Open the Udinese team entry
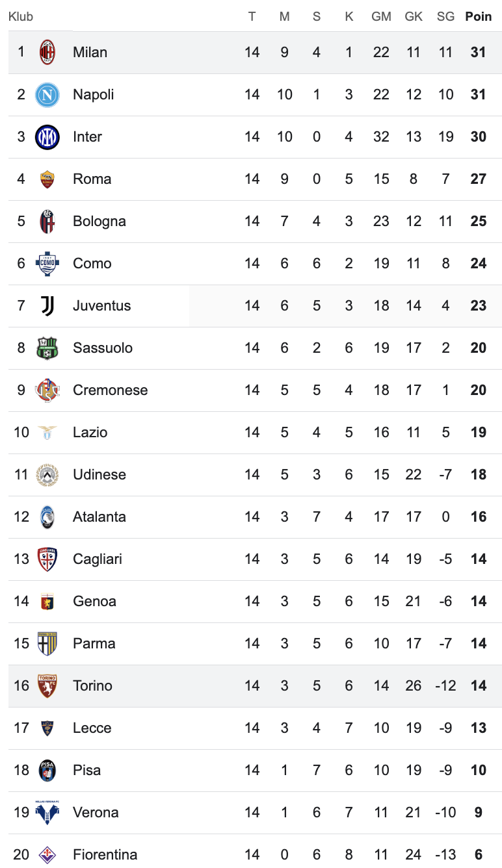The height and width of the screenshot is (868, 502). point(99,474)
